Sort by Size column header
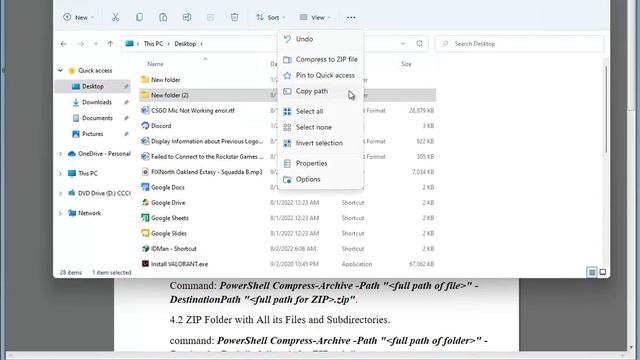 click(406, 64)
